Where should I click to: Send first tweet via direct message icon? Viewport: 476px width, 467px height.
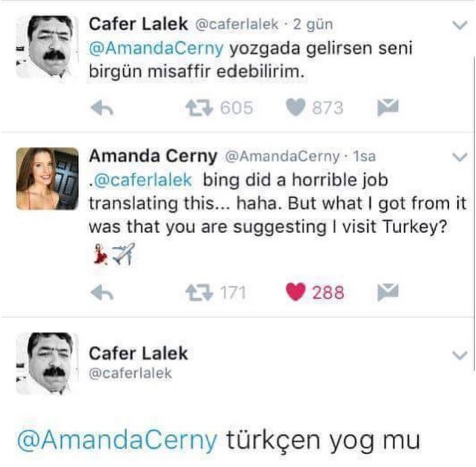point(388,107)
